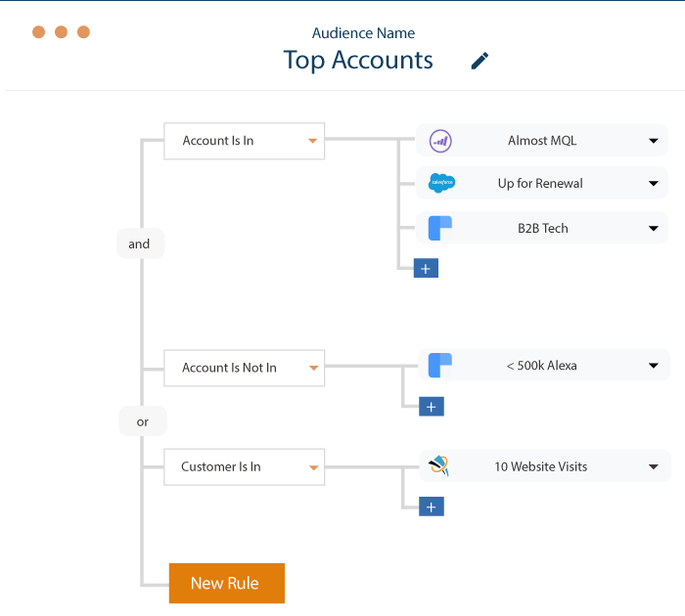Open the Account Is In dropdown
This screenshot has height=616, width=685.
click(245, 141)
